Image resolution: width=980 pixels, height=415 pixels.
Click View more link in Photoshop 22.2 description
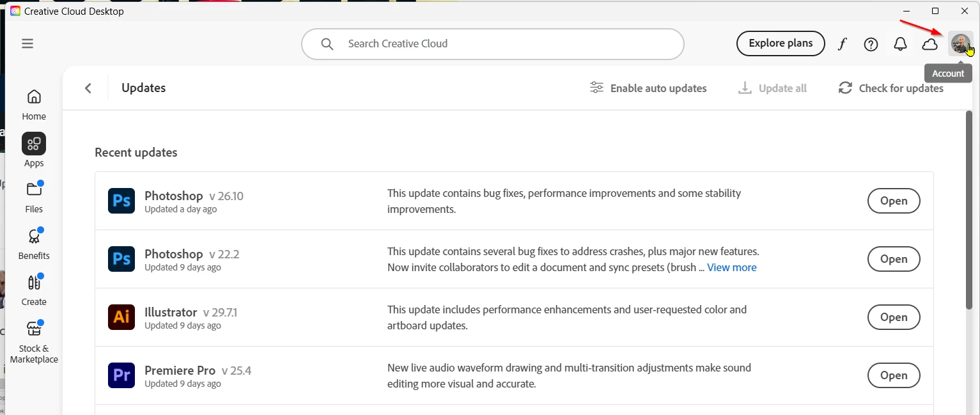[732, 267]
